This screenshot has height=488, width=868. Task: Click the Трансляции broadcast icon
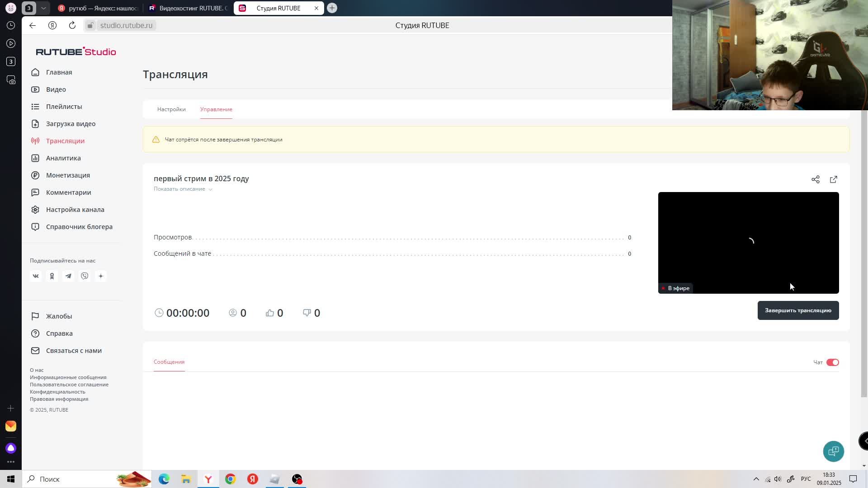[x=35, y=141]
